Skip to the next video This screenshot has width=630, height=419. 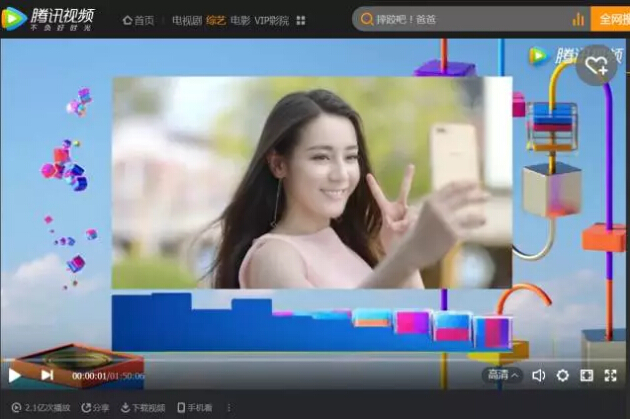click(x=47, y=375)
